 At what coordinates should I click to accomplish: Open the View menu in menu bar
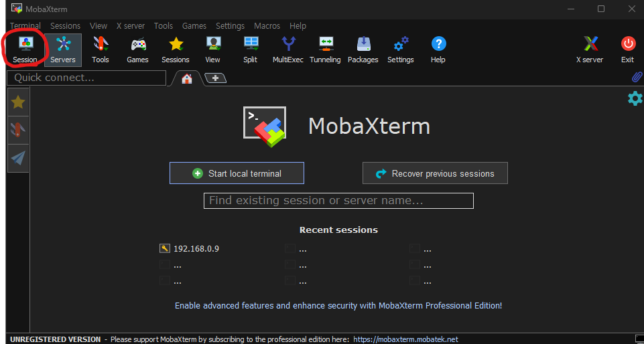coord(99,26)
